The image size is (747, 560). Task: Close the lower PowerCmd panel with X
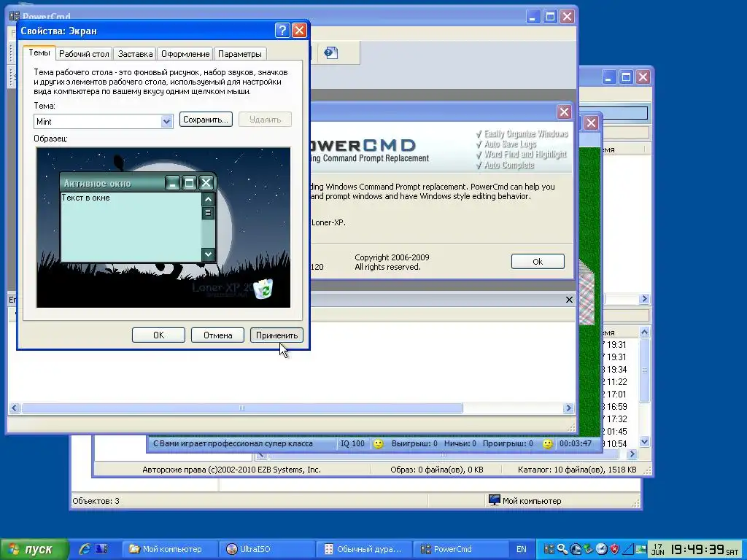[x=569, y=300]
